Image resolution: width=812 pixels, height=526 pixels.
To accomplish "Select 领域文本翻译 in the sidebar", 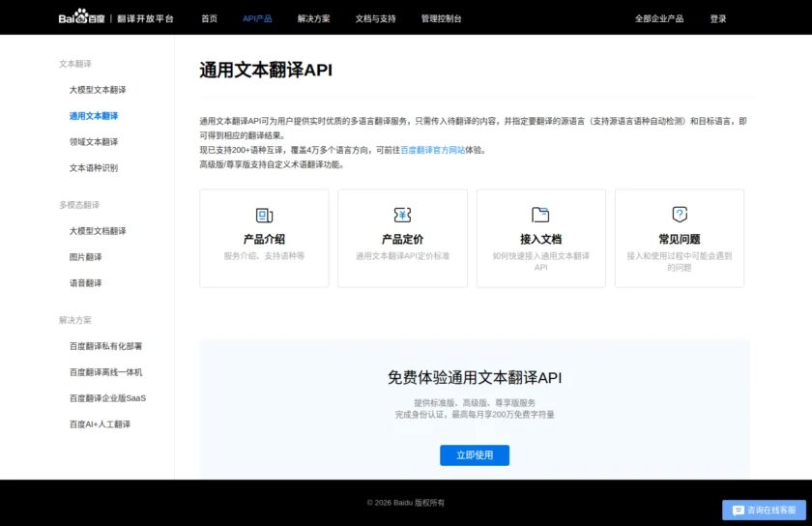I will coord(94,141).
